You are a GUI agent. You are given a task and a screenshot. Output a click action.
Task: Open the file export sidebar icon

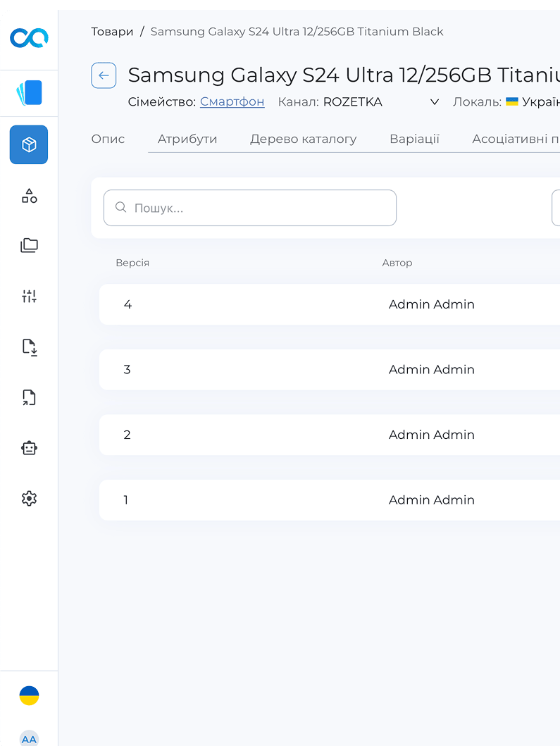coord(29,397)
